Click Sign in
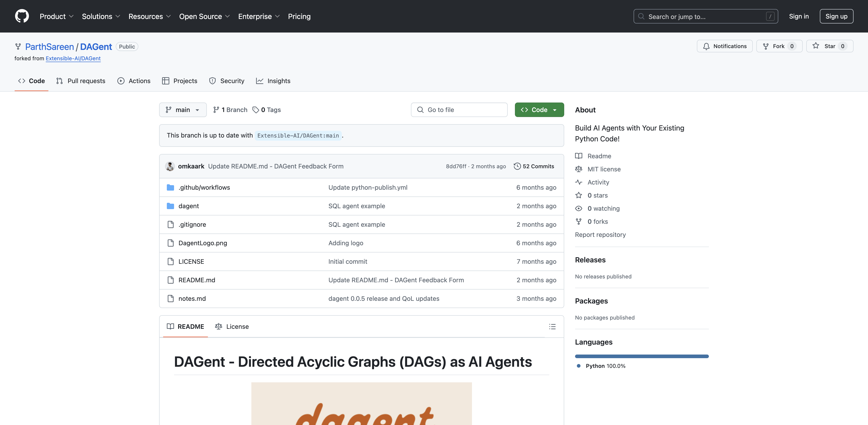 point(799,16)
